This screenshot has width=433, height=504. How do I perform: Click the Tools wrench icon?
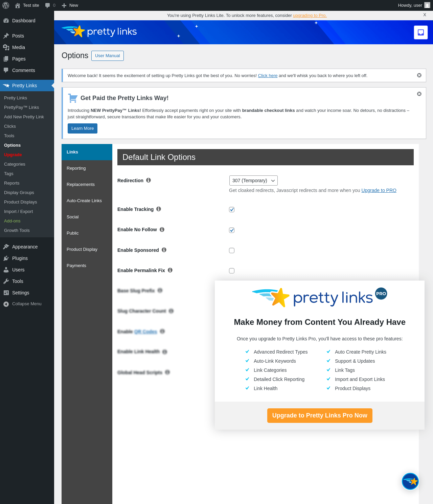(x=6, y=281)
